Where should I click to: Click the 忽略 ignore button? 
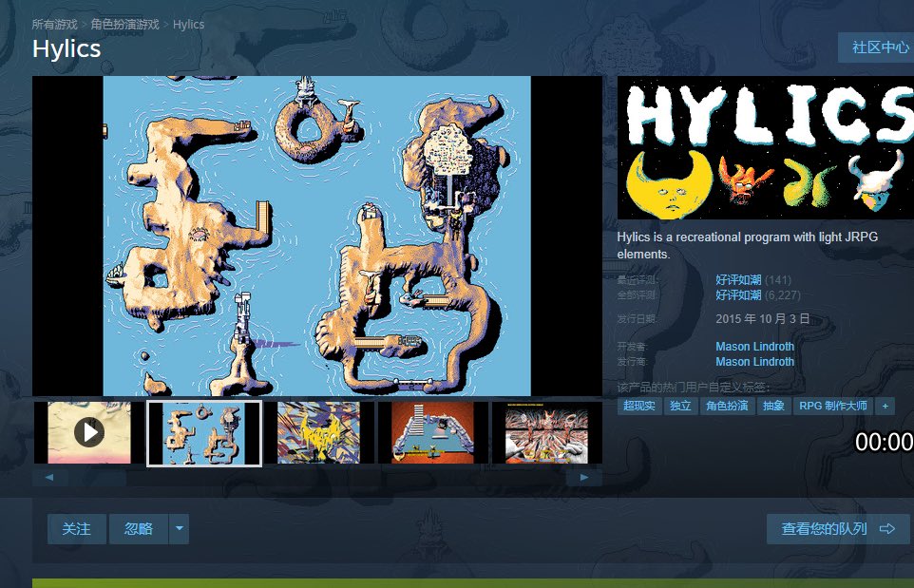[139, 528]
